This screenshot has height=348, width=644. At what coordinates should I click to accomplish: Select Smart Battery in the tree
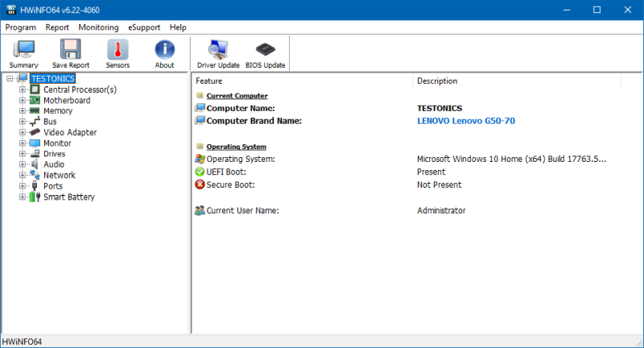tap(68, 197)
